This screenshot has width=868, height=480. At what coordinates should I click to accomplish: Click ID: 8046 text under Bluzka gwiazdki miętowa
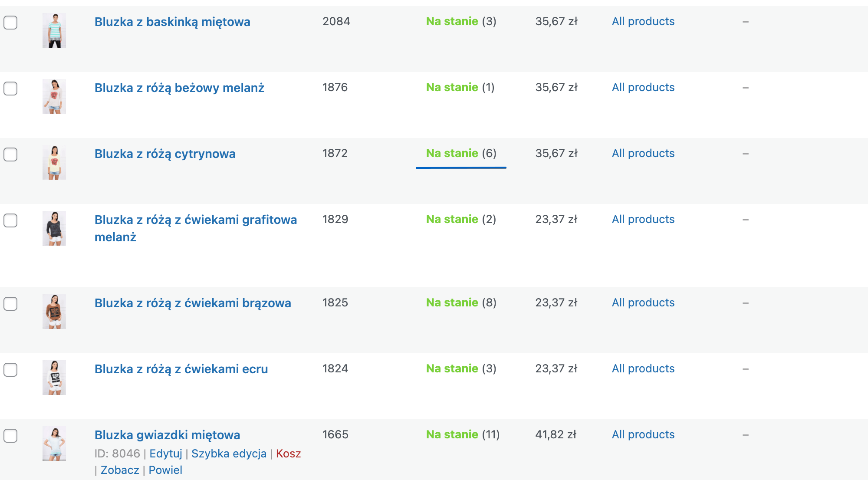117,454
